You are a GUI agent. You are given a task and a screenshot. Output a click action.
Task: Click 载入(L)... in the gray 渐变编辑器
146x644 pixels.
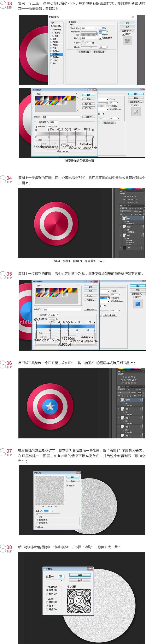coord(89,104)
